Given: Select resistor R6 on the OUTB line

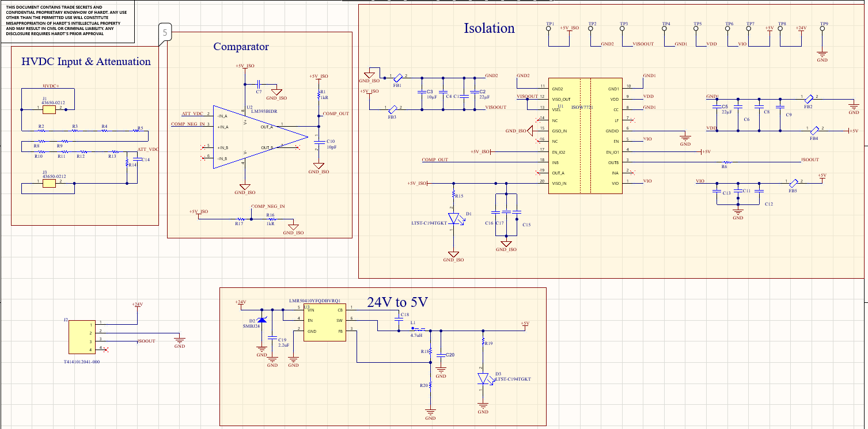Looking at the screenshot, I should pyautogui.click(x=727, y=163).
